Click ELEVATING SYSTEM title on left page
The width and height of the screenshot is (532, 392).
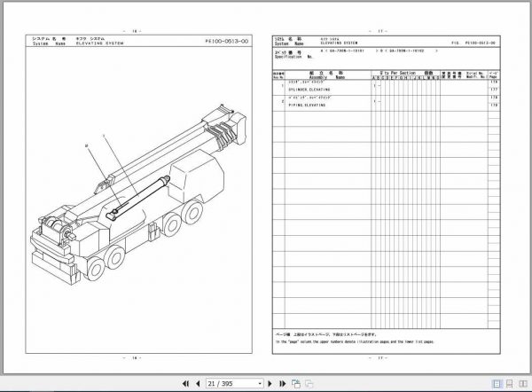coord(99,43)
